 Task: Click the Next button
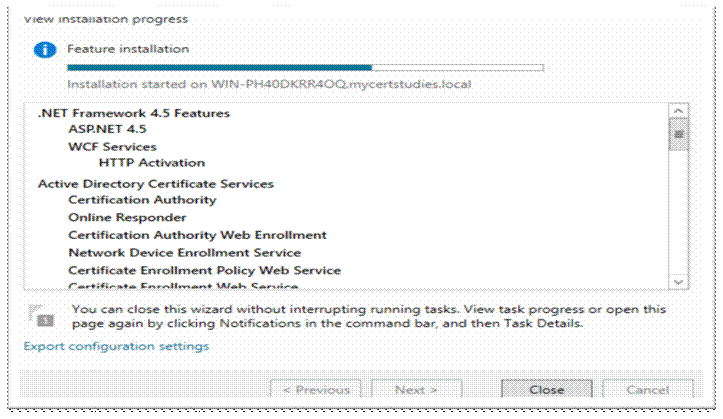416,390
